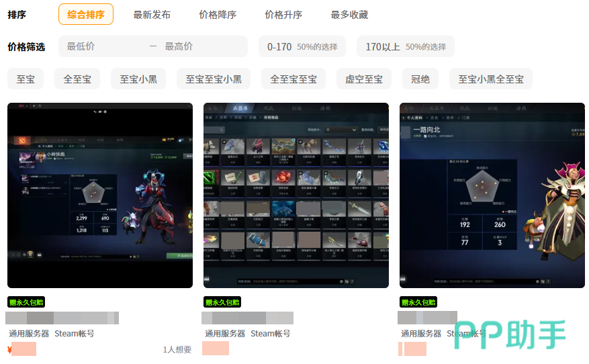The height and width of the screenshot is (364, 589).
Task: Sort by 价格升序
Action: (283, 15)
